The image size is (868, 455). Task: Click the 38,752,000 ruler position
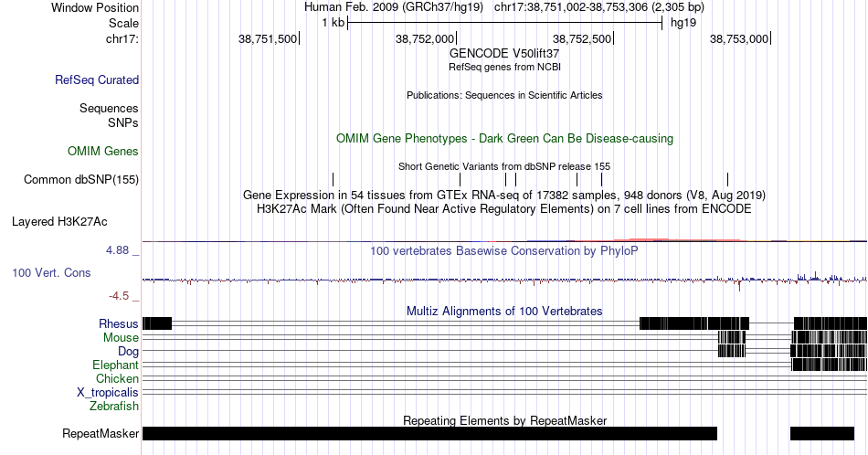click(x=425, y=38)
